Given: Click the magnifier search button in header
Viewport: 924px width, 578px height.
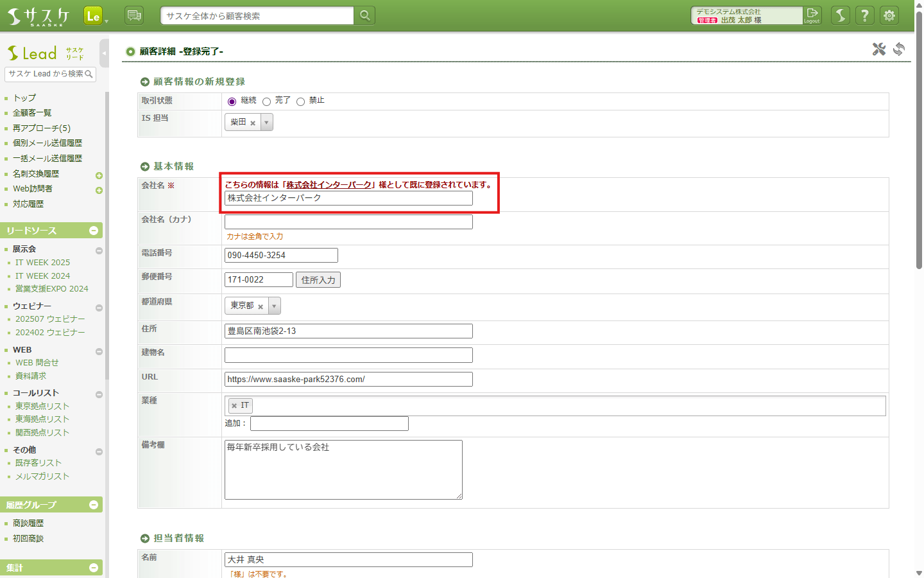Looking at the screenshot, I should 364,15.
